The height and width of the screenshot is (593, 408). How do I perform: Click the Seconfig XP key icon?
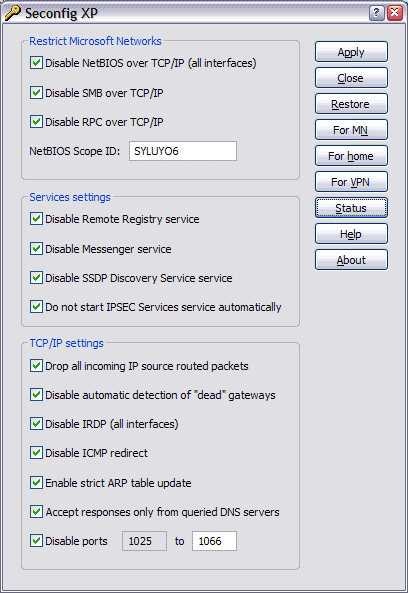pyautogui.click(x=12, y=13)
